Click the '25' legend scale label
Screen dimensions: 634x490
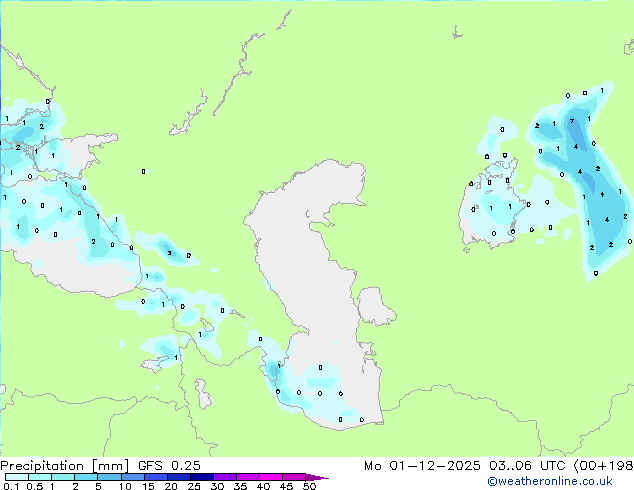click(x=194, y=486)
